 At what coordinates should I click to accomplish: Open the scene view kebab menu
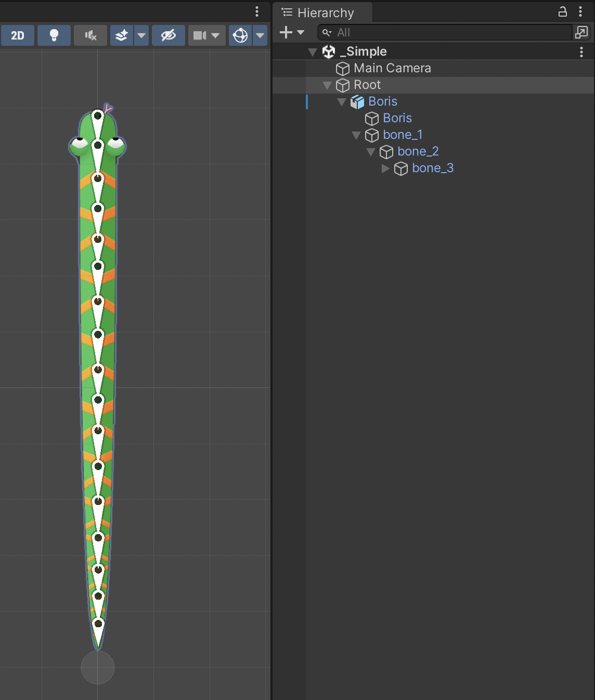coord(256,11)
